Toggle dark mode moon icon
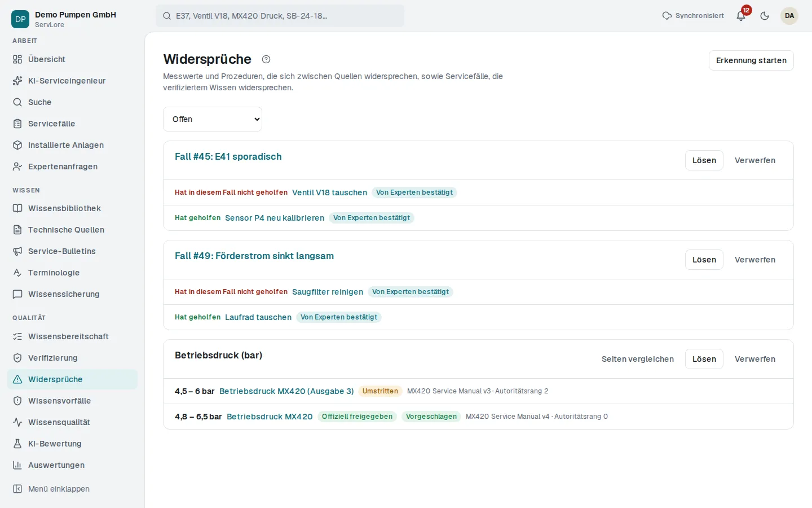This screenshot has height=508, width=812. click(x=765, y=16)
